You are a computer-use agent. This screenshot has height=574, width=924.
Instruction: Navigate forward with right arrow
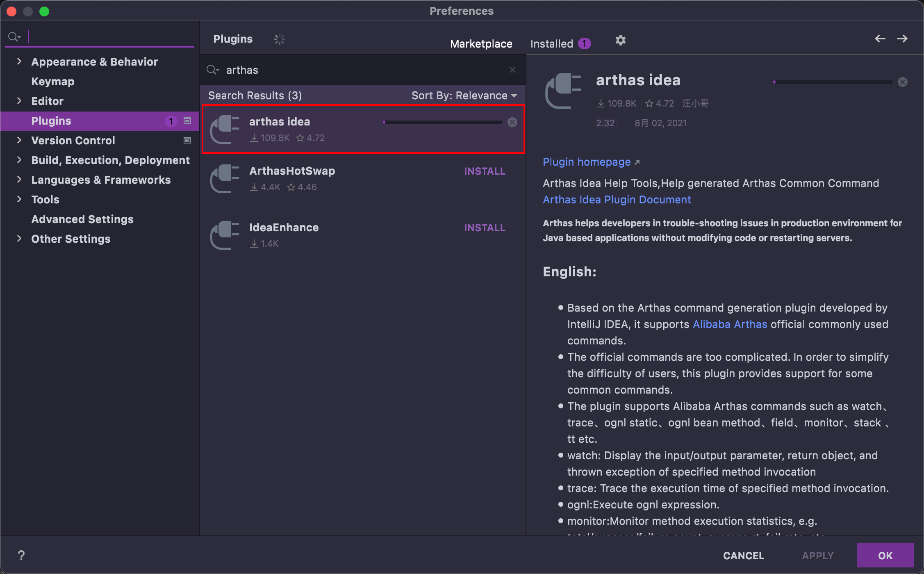tap(902, 39)
